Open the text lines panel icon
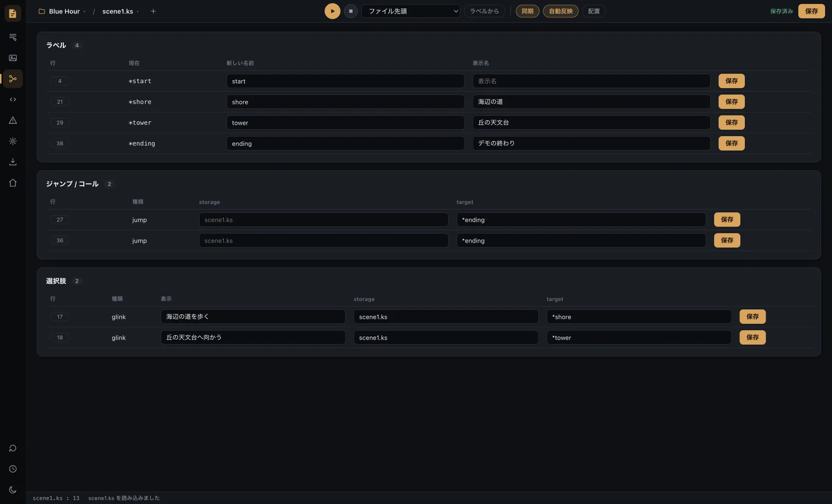Screen dimensions: 832x504 (x=13, y=37)
